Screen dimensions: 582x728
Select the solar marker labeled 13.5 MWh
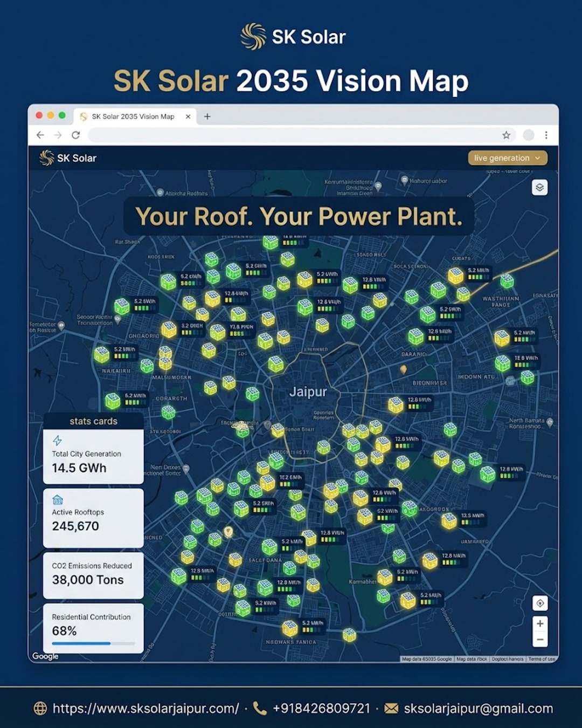click(x=449, y=520)
